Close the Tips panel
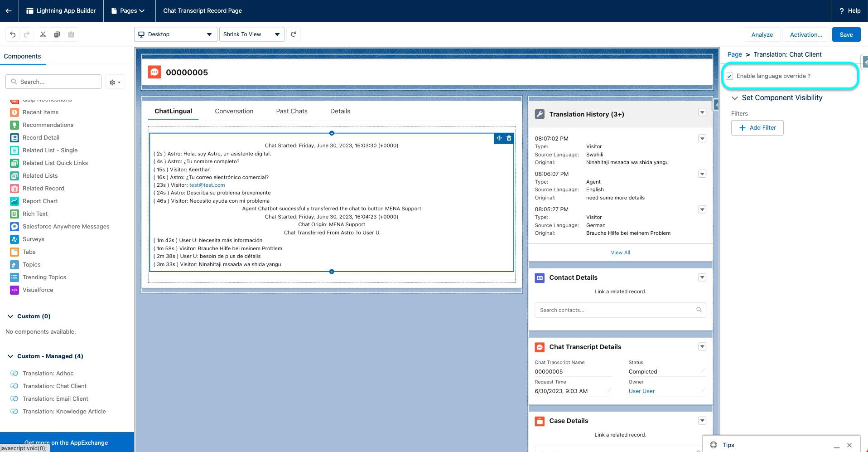 [x=849, y=445]
